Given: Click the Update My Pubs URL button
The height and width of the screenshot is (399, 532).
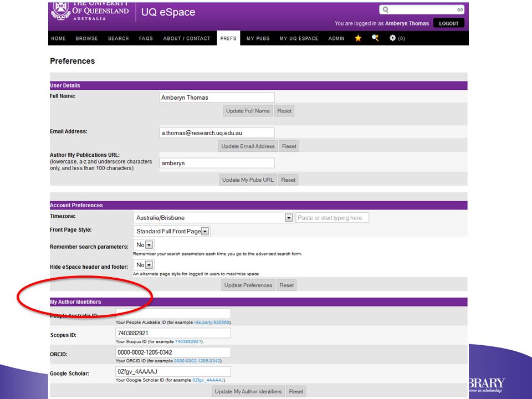Looking at the screenshot, I should tap(248, 180).
